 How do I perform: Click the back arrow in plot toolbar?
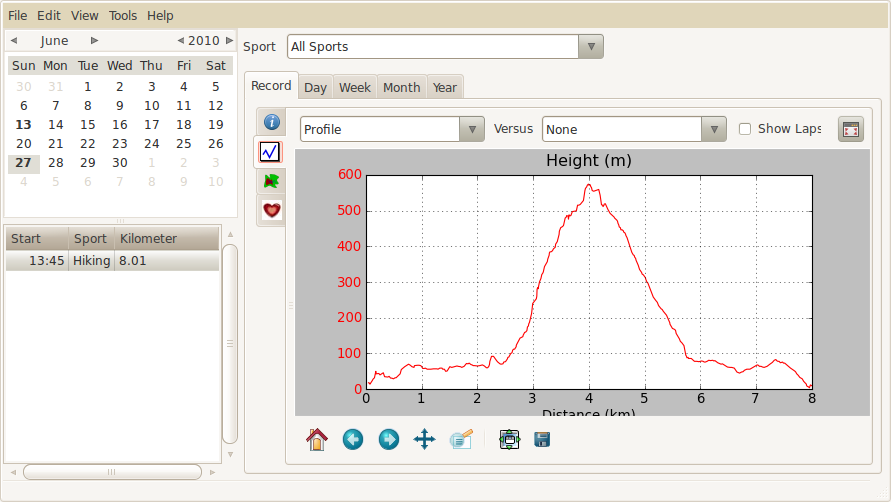(x=353, y=439)
